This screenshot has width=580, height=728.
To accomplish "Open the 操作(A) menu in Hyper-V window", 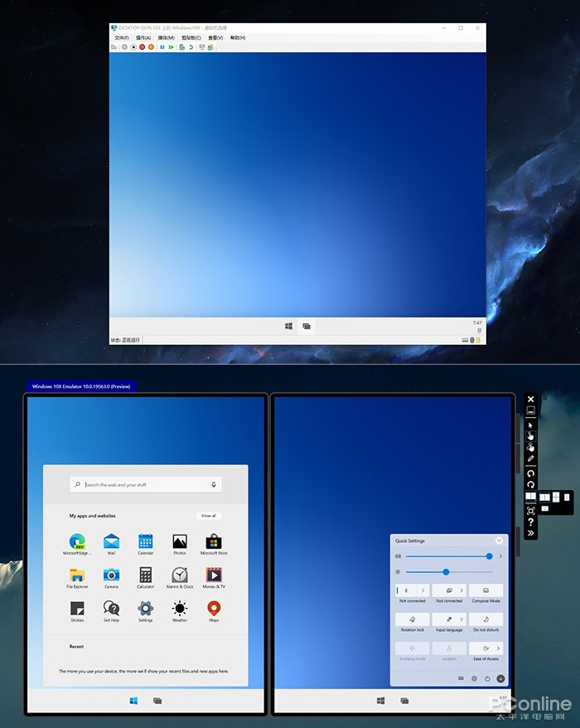I will (143, 37).
